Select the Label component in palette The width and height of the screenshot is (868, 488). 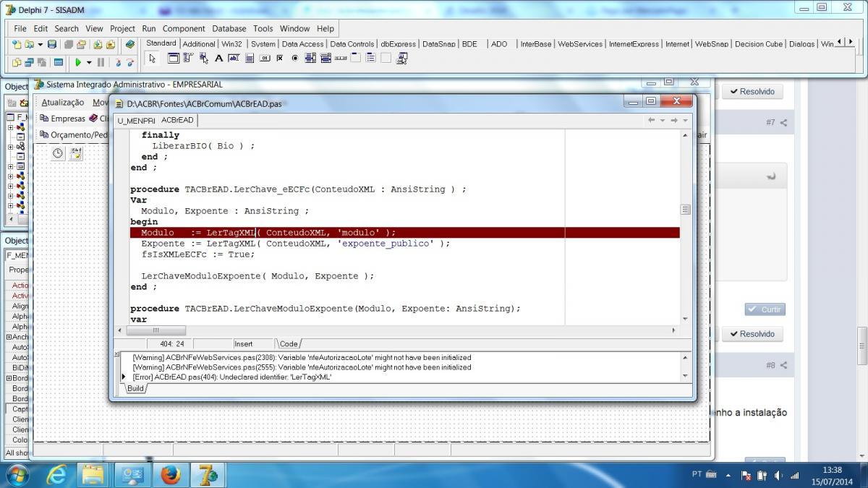pos(218,58)
